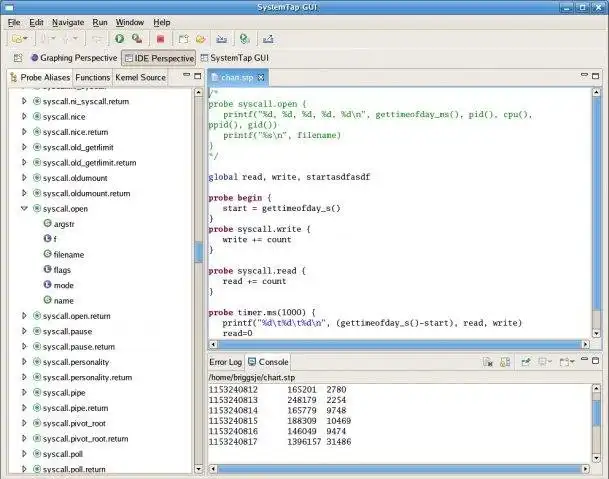The height and width of the screenshot is (479, 609).
Task: Select filename variable under syscall.open
Action: pyautogui.click(x=68, y=255)
